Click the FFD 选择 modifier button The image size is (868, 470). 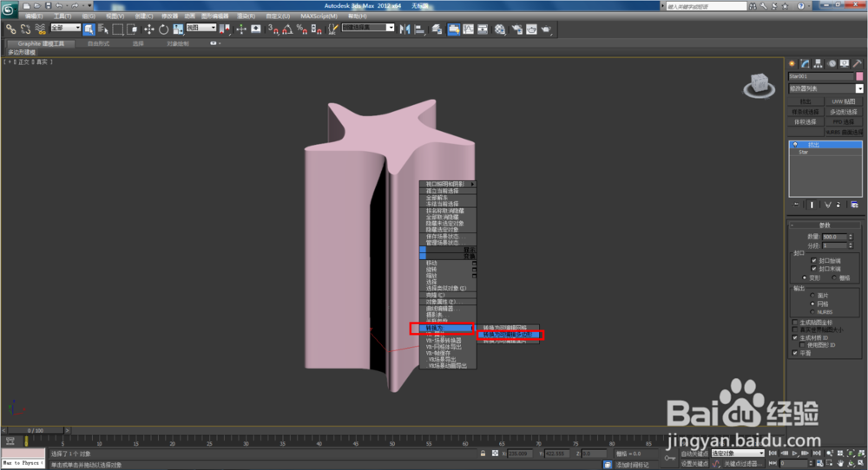(844, 121)
